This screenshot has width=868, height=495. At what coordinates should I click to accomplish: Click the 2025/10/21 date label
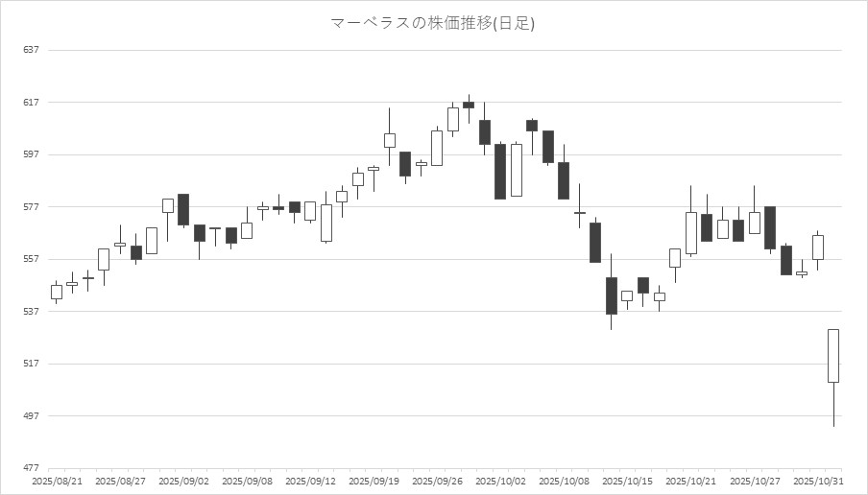pos(690,480)
